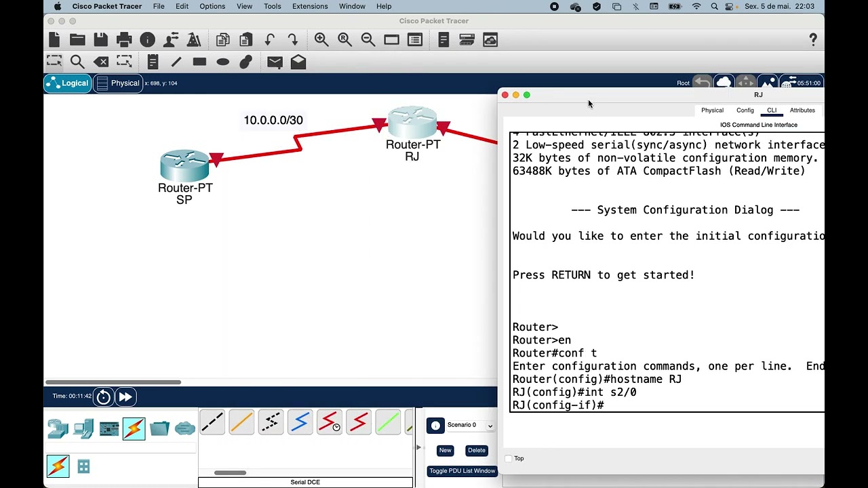
Task: Open the Physical tab in RJ window
Action: pos(712,110)
